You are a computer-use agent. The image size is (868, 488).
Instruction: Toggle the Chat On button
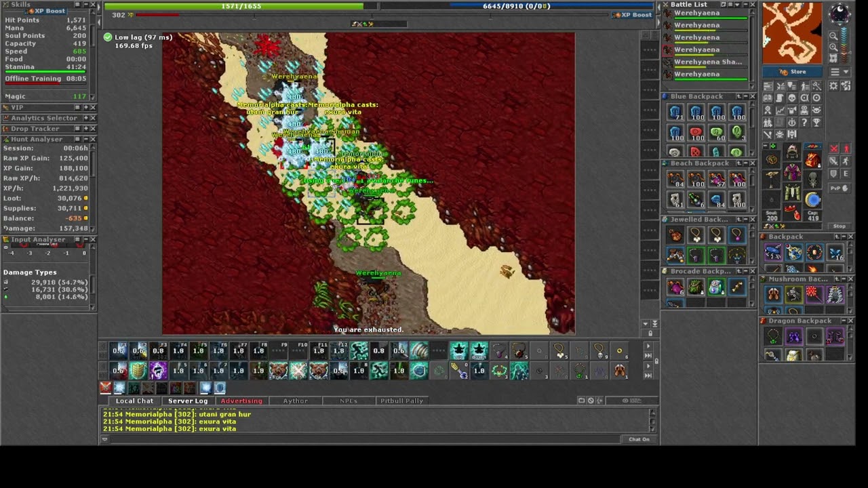[x=639, y=439]
